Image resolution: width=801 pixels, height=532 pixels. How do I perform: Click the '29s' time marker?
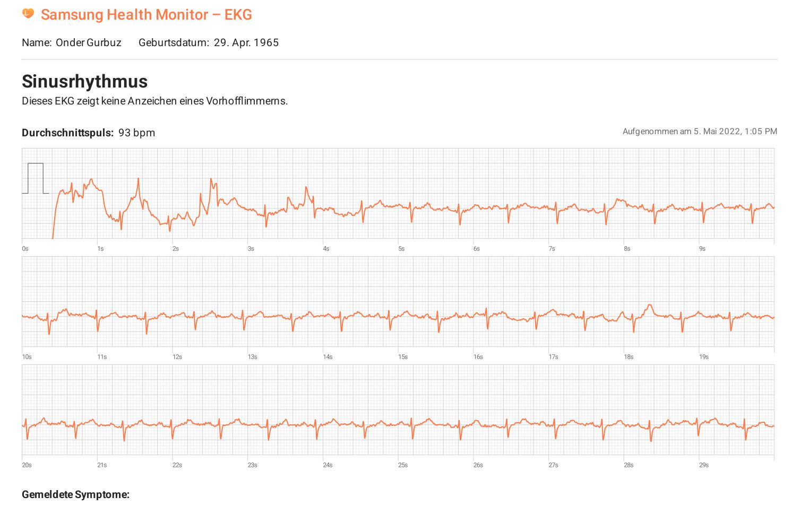click(x=704, y=465)
